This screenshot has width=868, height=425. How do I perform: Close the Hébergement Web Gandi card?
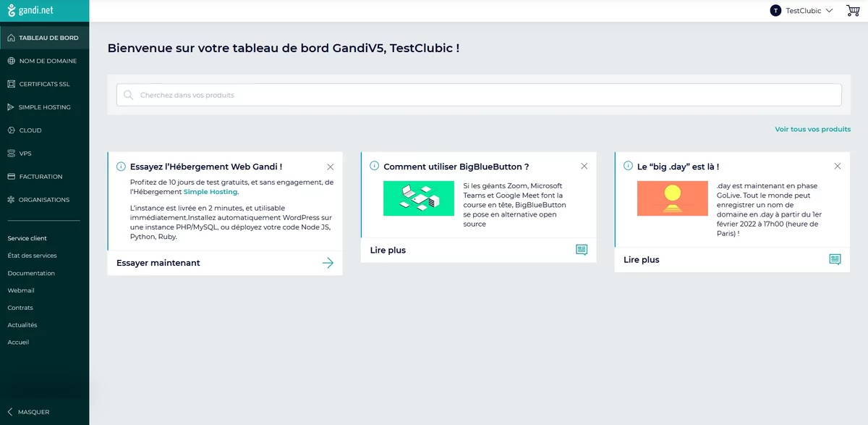(331, 167)
